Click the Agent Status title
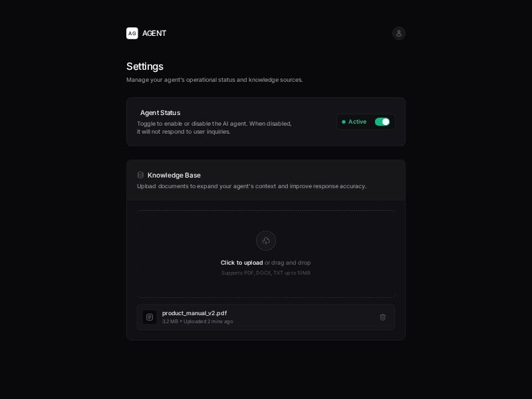Screen dimensions: 532x399 point(160,112)
